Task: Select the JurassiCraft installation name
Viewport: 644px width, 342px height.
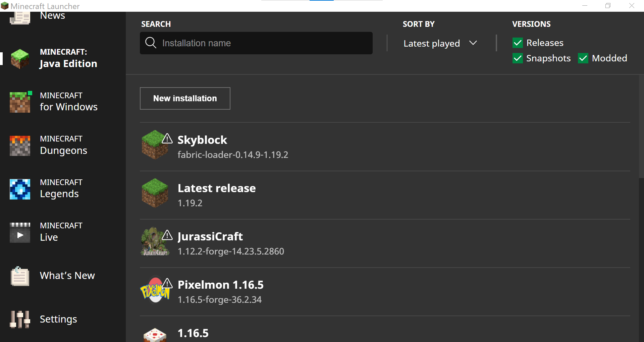Action: point(210,236)
